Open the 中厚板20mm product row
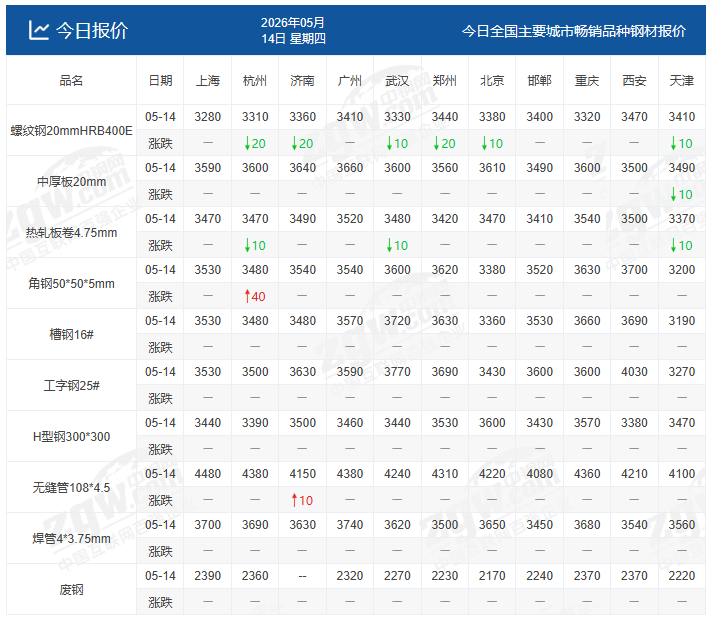Screen dimensions: 714x620 71,182
